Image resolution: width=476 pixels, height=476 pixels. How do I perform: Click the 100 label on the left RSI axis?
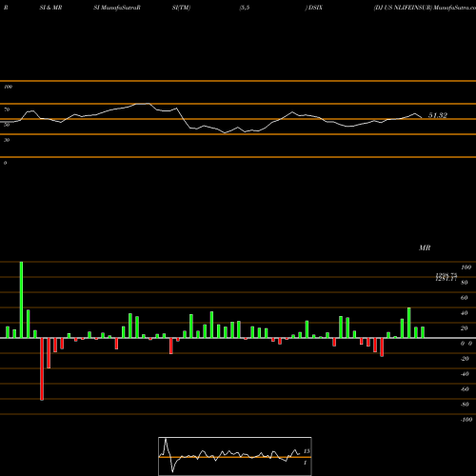[x=8, y=87]
